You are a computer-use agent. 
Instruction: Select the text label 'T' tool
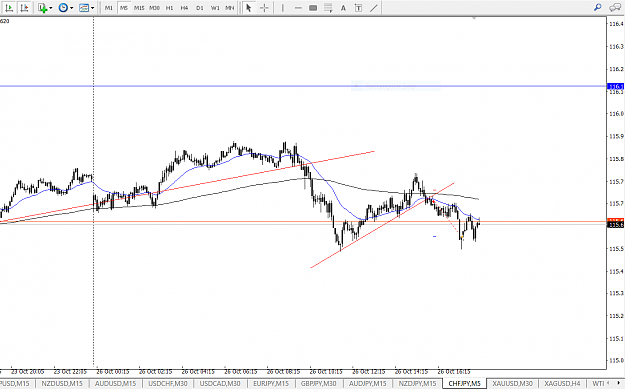coord(358,8)
